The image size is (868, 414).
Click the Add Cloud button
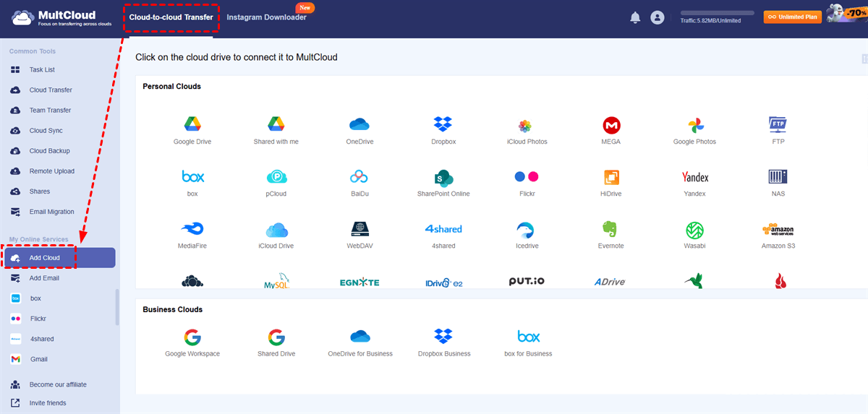coord(60,258)
